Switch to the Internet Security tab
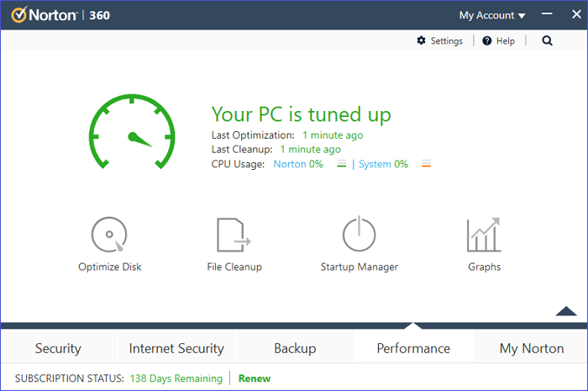 click(x=176, y=348)
